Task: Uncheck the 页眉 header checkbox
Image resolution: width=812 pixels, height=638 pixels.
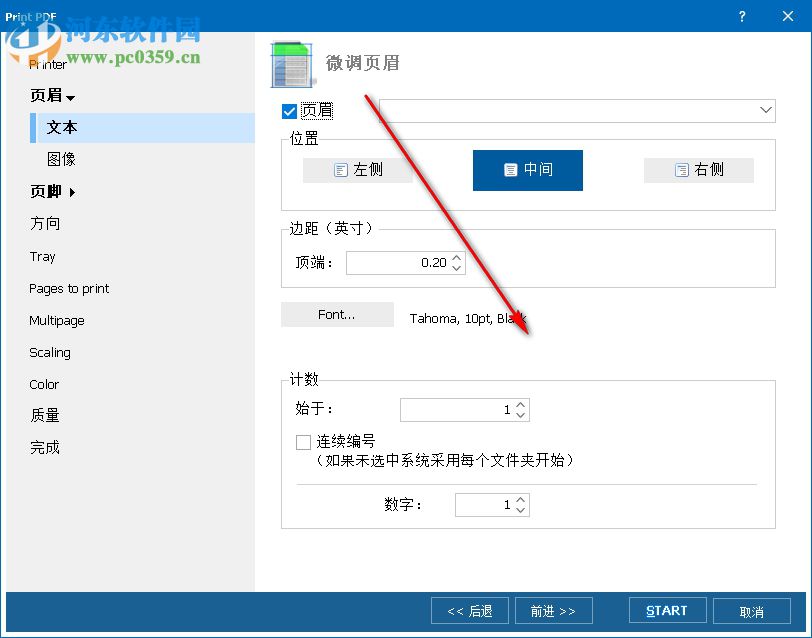Action: (x=289, y=111)
